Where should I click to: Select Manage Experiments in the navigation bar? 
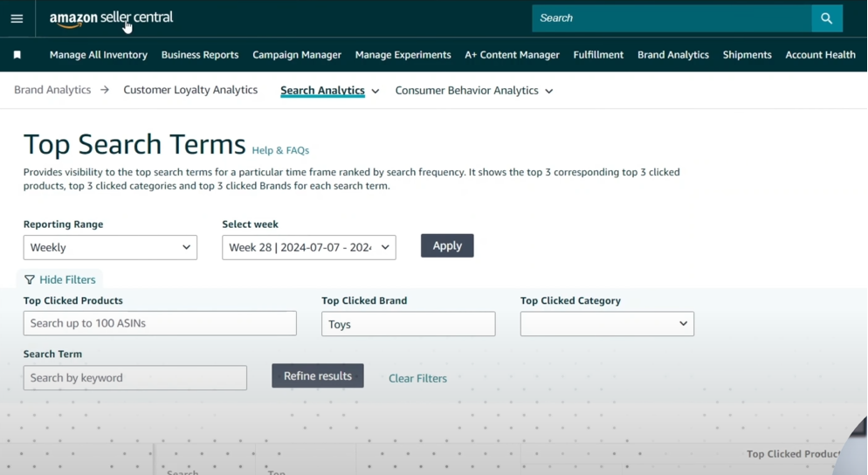pos(403,55)
